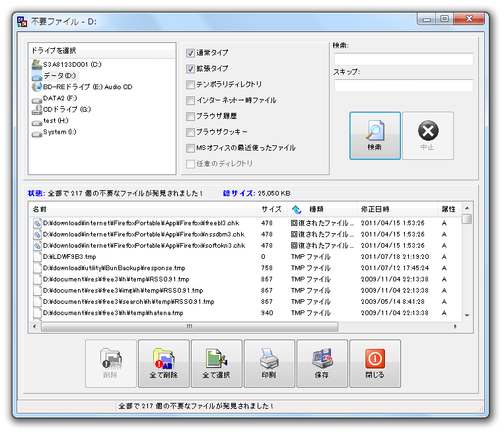Enable the テンポラリディレクトリ checkbox
Screen dimensions: 504x432
point(190,85)
